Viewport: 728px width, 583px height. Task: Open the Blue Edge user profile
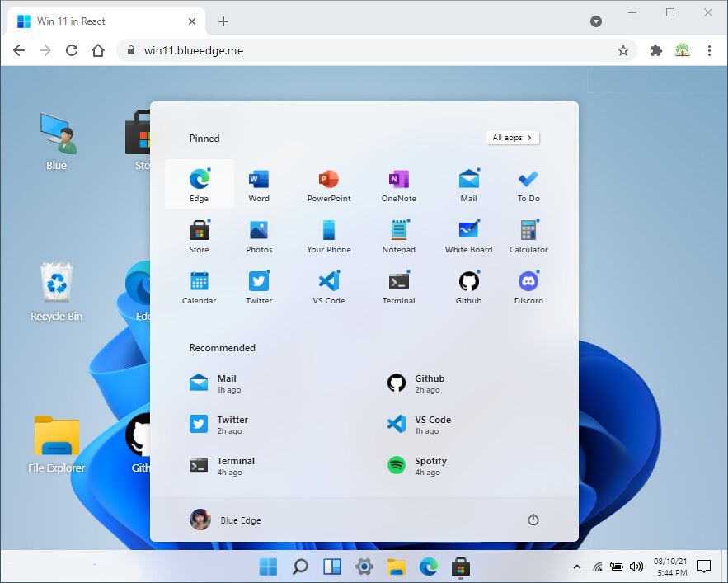click(x=226, y=520)
